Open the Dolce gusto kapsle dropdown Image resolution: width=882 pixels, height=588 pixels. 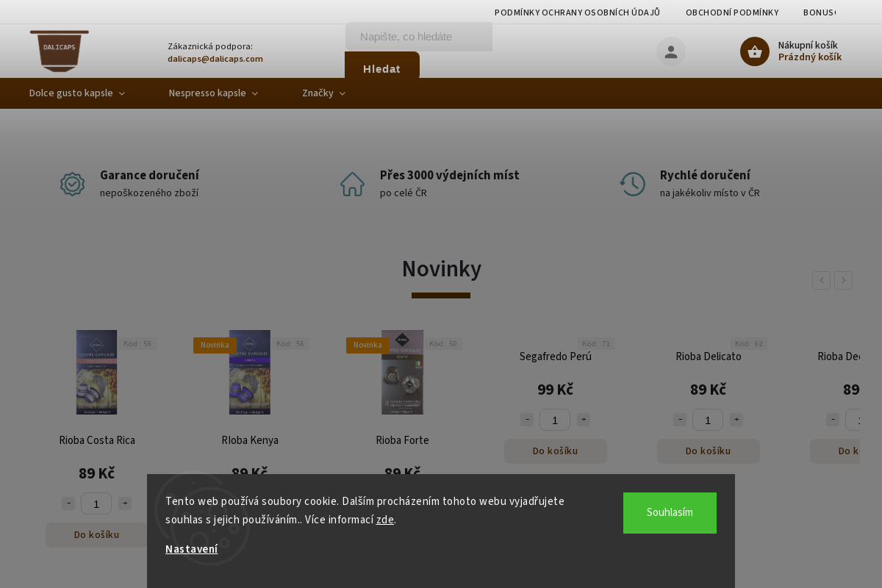tap(76, 93)
